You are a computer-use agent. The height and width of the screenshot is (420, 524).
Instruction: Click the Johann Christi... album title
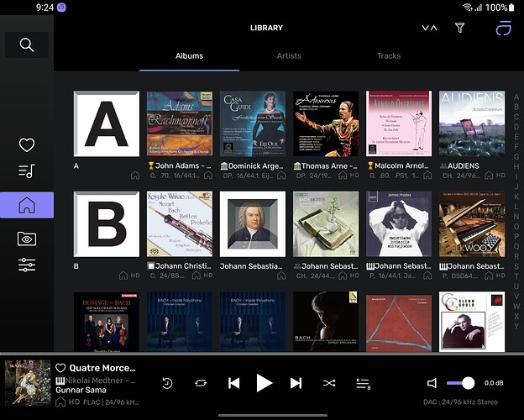click(180, 266)
